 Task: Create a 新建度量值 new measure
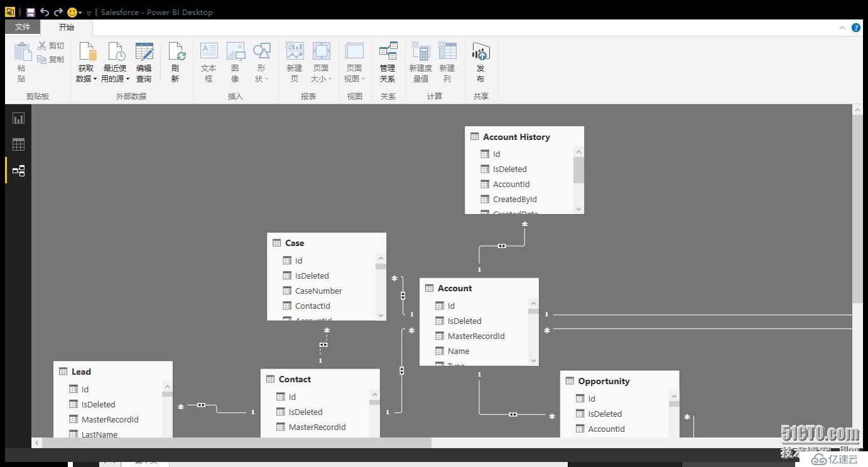(420, 62)
